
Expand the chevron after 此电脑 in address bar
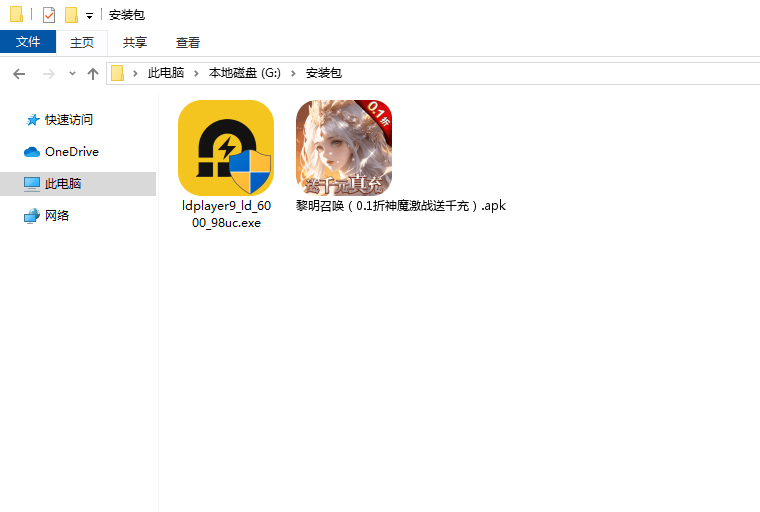point(199,74)
